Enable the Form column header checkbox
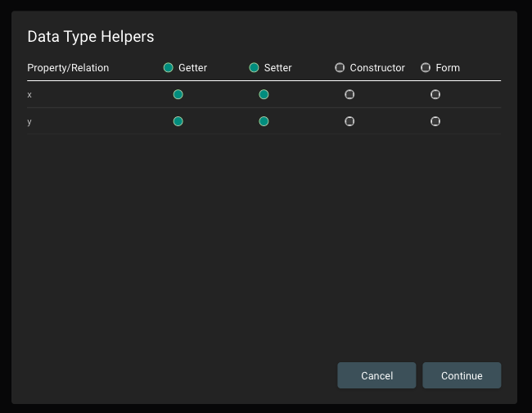Viewport: 532px width, 413px height. click(x=426, y=68)
